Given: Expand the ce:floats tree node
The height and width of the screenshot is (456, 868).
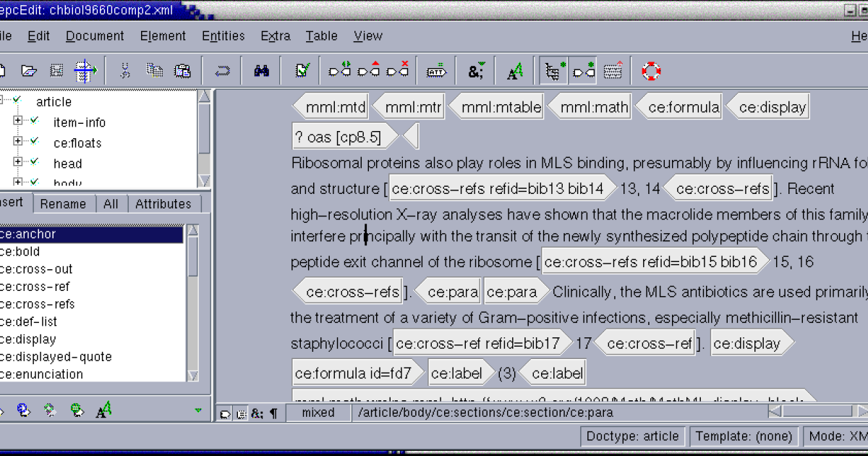Looking at the screenshot, I should click(x=18, y=142).
